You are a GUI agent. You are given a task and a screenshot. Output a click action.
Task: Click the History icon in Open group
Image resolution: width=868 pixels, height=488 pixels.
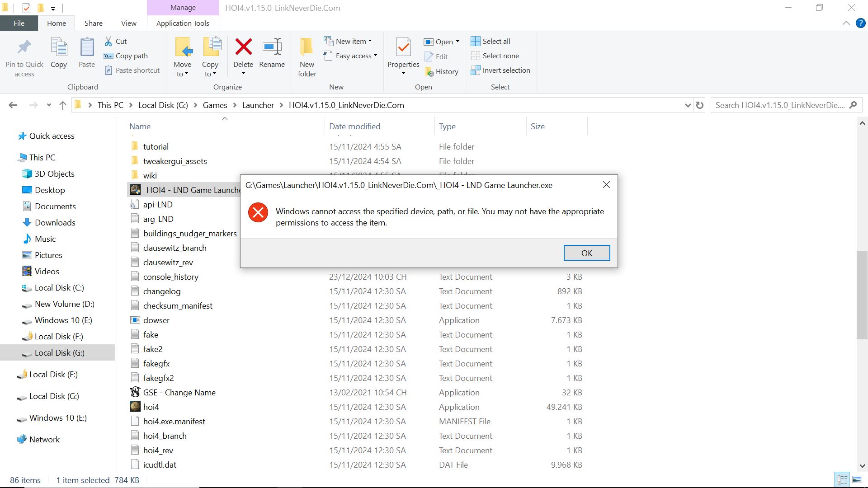[429, 71]
